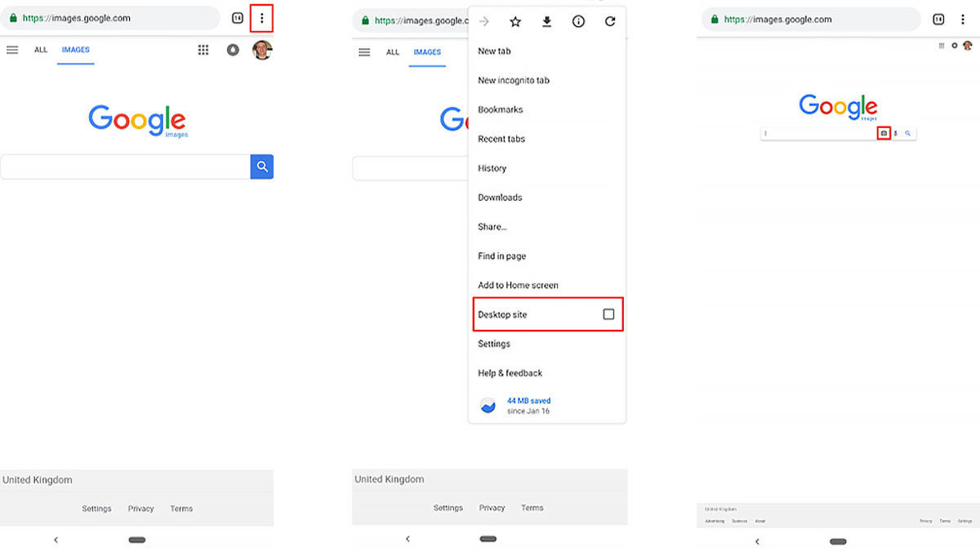
Task: Click the blue search button in first screenshot
Action: tap(262, 167)
